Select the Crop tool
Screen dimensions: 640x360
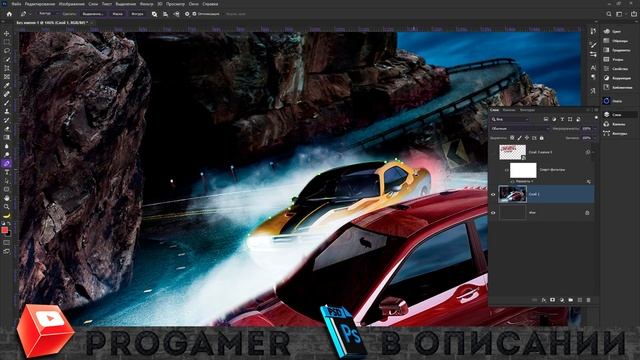7,68
